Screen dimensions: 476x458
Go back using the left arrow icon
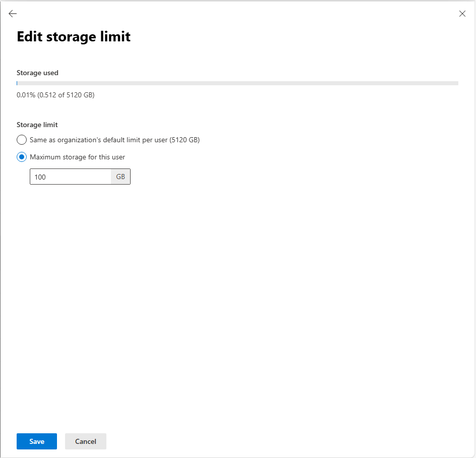point(13,14)
